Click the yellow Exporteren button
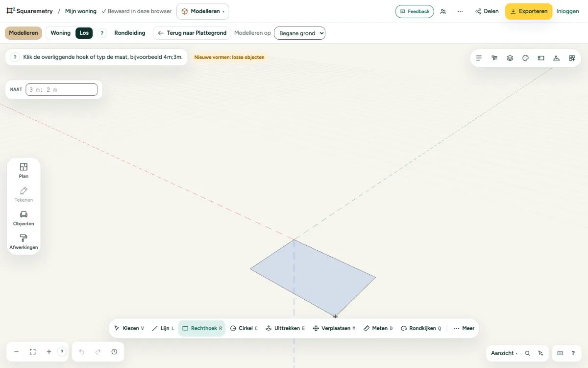The image size is (588, 368). [x=529, y=11]
